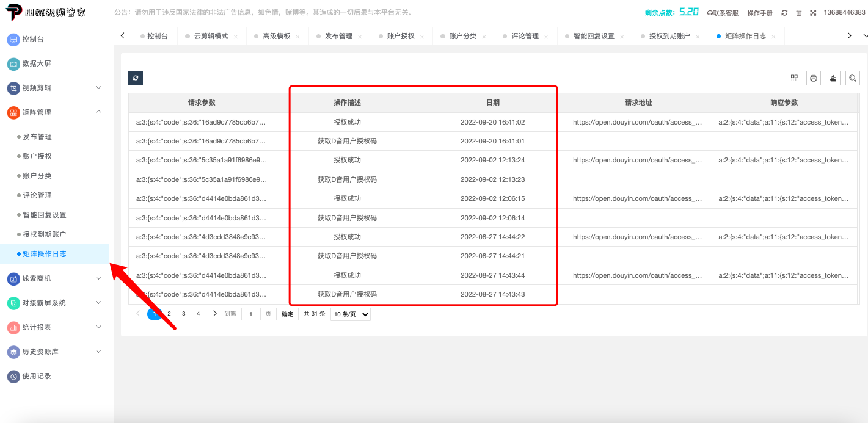Go to page 2 in pagination
The width and height of the screenshot is (868, 423).
click(x=169, y=314)
